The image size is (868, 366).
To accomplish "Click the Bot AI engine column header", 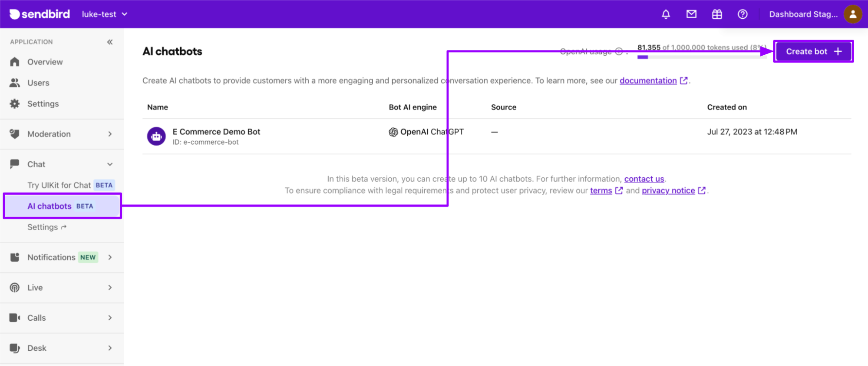I will pos(413,107).
